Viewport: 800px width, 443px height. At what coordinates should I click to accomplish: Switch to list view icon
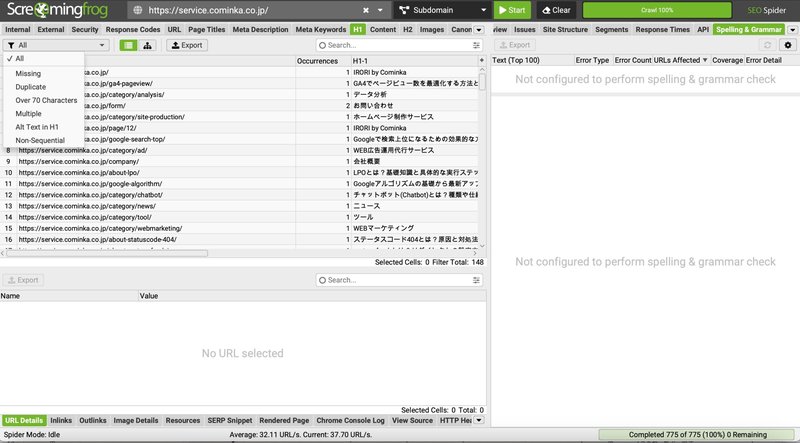pyautogui.click(x=128, y=45)
